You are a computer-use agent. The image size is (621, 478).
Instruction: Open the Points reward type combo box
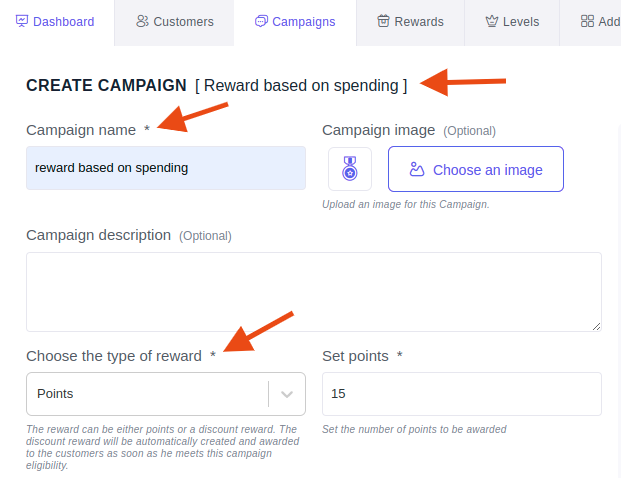click(x=166, y=394)
